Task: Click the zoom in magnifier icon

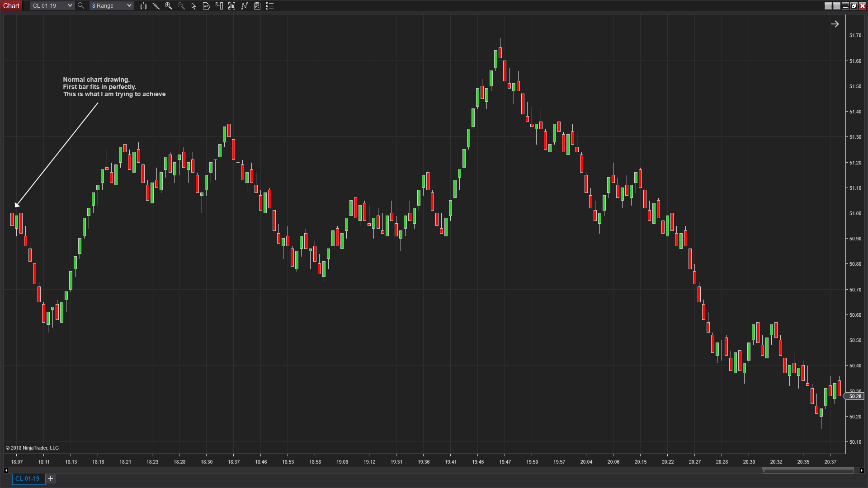Action: coord(169,6)
